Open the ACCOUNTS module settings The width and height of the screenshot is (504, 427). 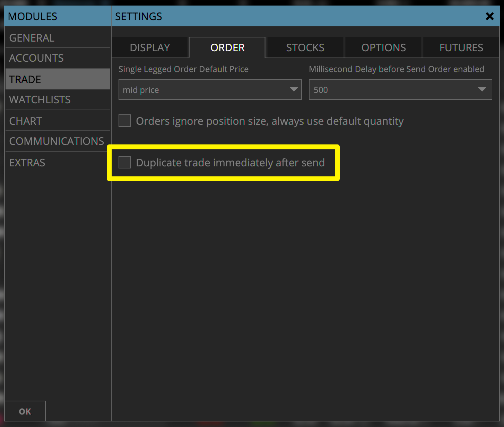click(x=36, y=58)
